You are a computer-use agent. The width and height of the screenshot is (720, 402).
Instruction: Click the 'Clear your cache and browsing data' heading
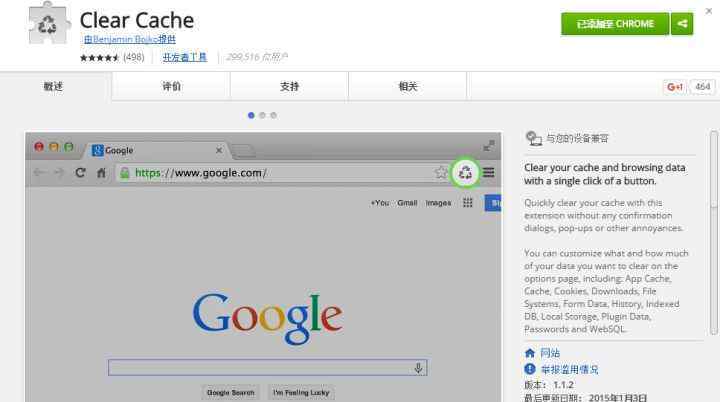tap(605, 174)
